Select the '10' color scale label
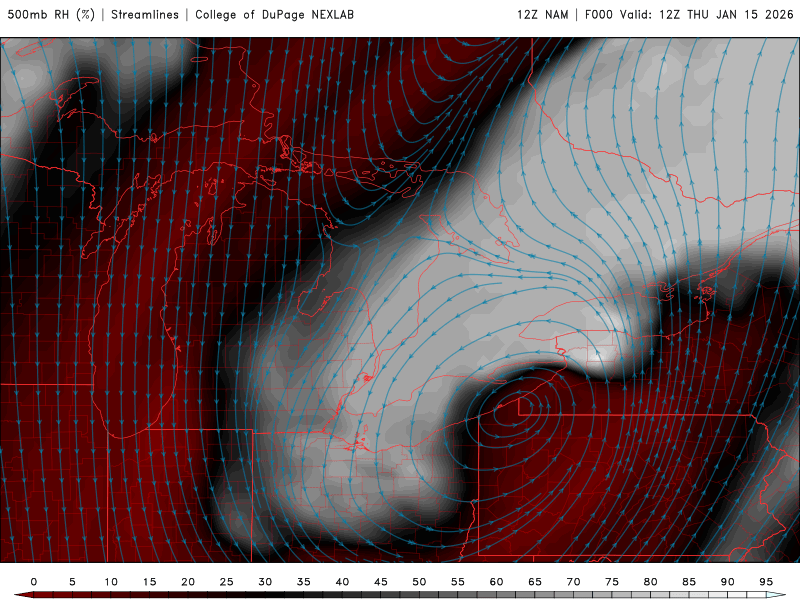This screenshot has width=800, height=600. coord(111,582)
